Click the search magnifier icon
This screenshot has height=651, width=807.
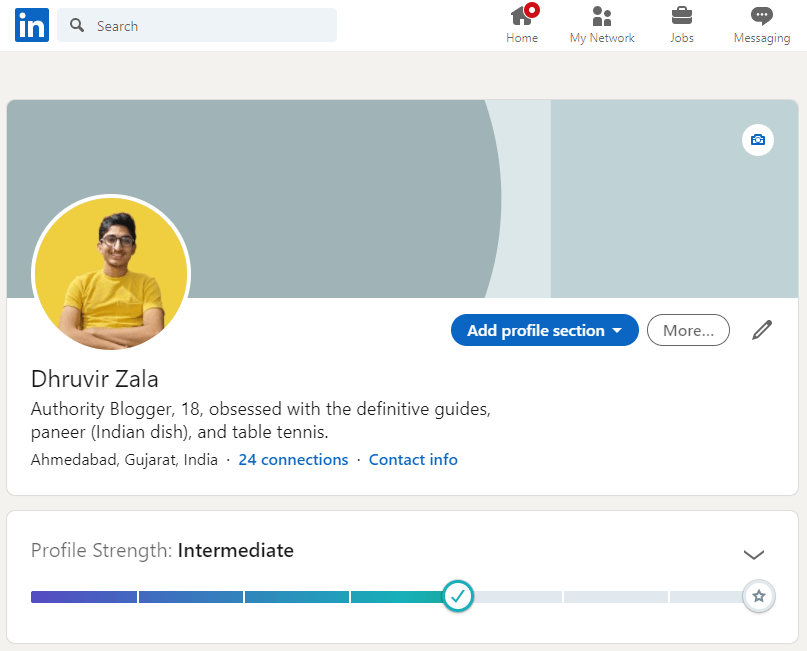click(x=77, y=25)
